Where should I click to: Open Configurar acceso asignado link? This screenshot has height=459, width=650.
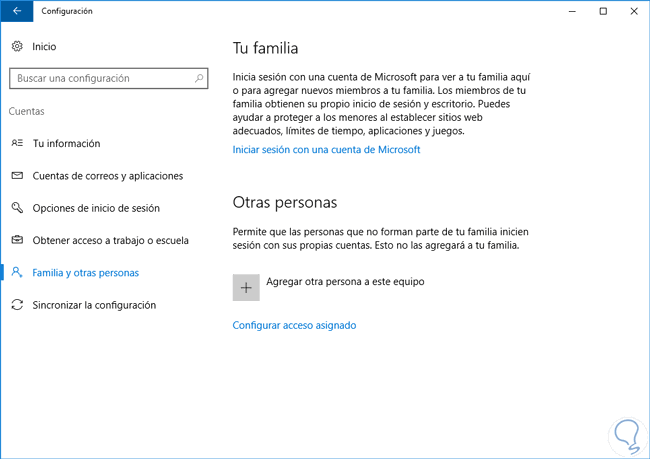(294, 325)
